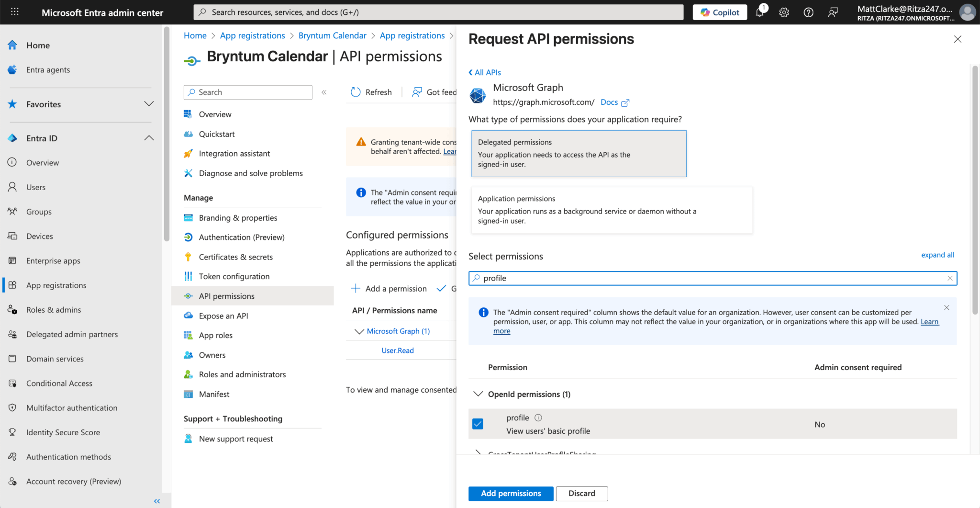Screen dimensions: 980x508
Task: Clear the profile search box text
Action: (950, 278)
